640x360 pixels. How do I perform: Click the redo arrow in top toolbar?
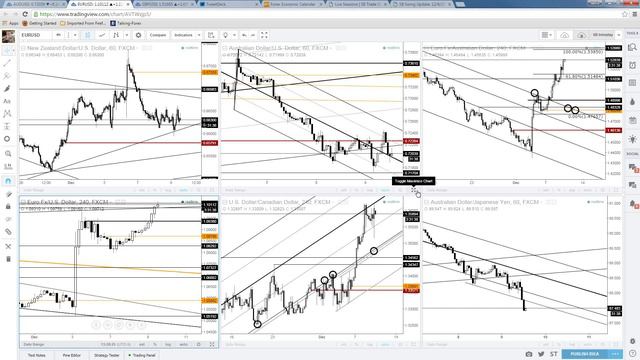pos(253,35)
